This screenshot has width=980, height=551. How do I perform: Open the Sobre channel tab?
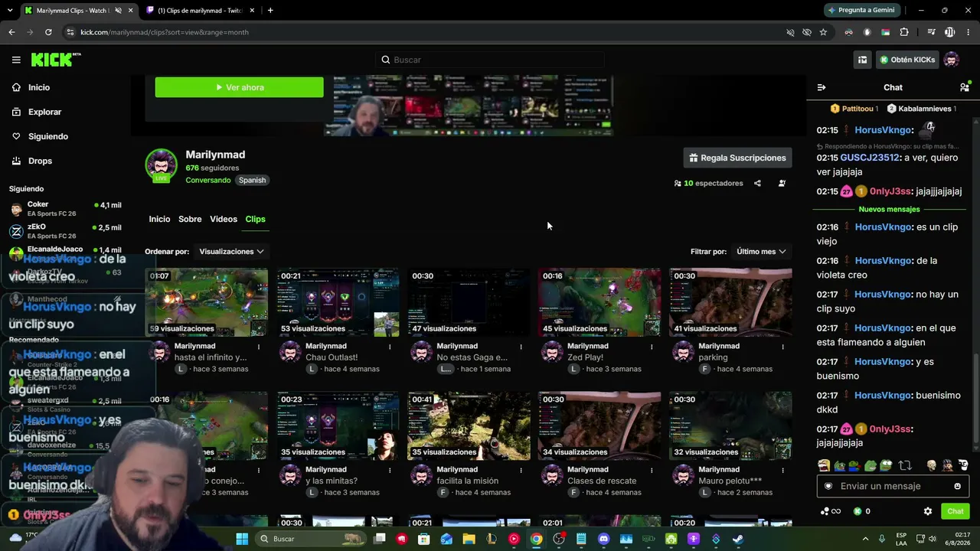pos(190,219)
